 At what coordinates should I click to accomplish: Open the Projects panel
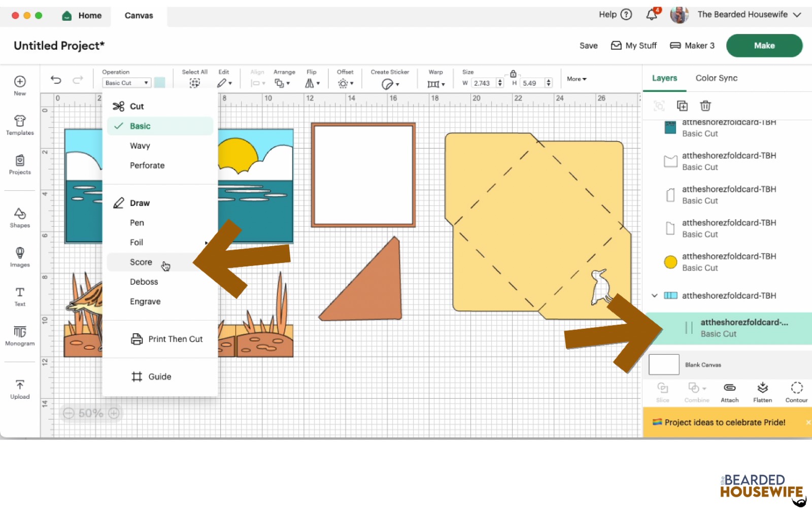click(x=20, y=164)
